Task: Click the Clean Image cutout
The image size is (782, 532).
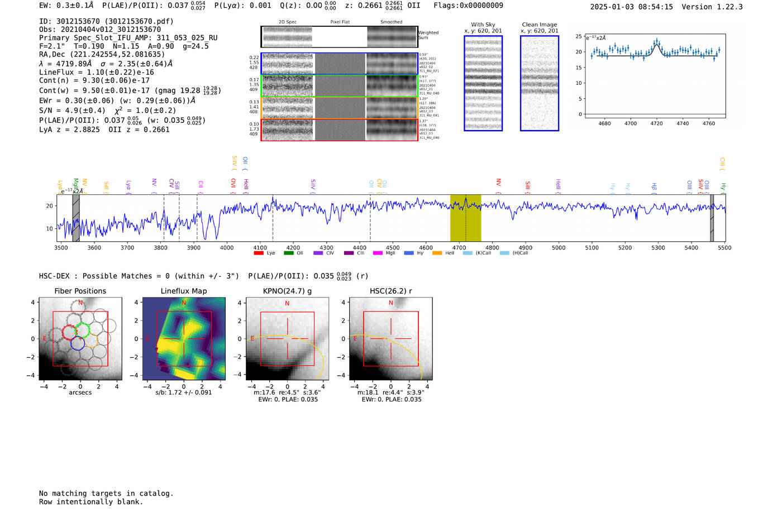Action: tap(540, 83)
